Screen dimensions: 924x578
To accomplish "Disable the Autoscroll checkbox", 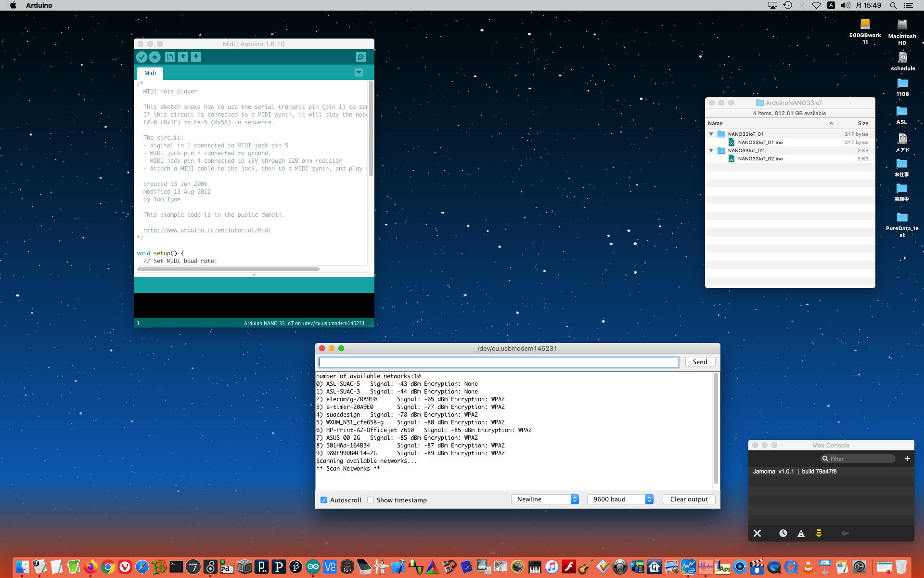I will point(324,500).
